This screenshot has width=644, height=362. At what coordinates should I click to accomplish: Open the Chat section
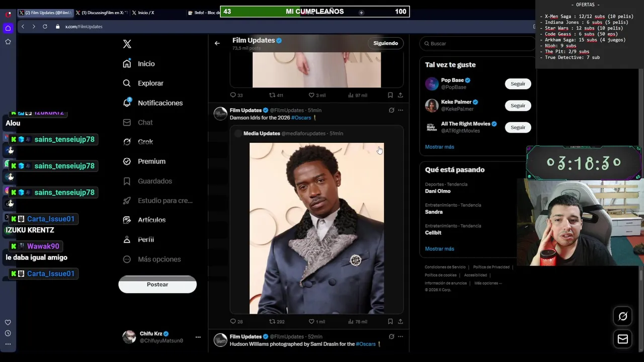[138, 123]
